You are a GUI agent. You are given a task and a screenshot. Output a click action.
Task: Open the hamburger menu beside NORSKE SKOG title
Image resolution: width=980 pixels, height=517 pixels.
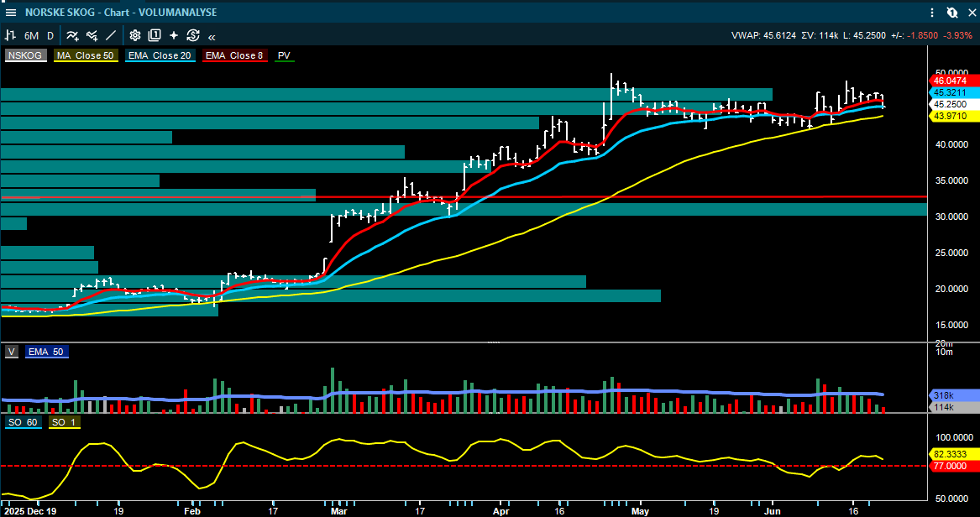point(11,12)
